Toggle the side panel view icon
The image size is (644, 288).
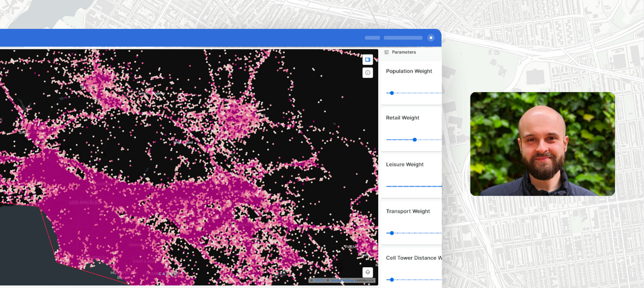[x=367, y=59]
